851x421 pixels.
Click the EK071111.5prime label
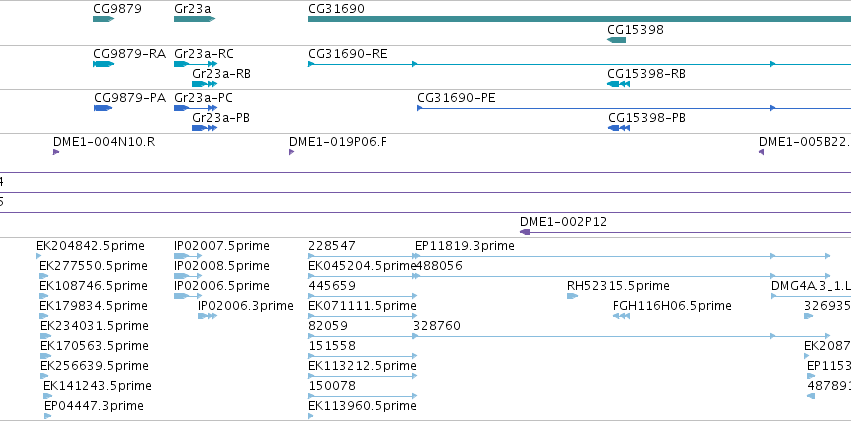click(362, 306)
